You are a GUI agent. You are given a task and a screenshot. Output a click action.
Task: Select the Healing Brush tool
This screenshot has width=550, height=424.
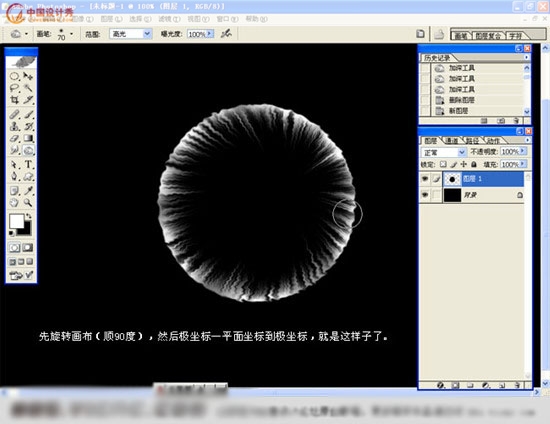[14, 114]
